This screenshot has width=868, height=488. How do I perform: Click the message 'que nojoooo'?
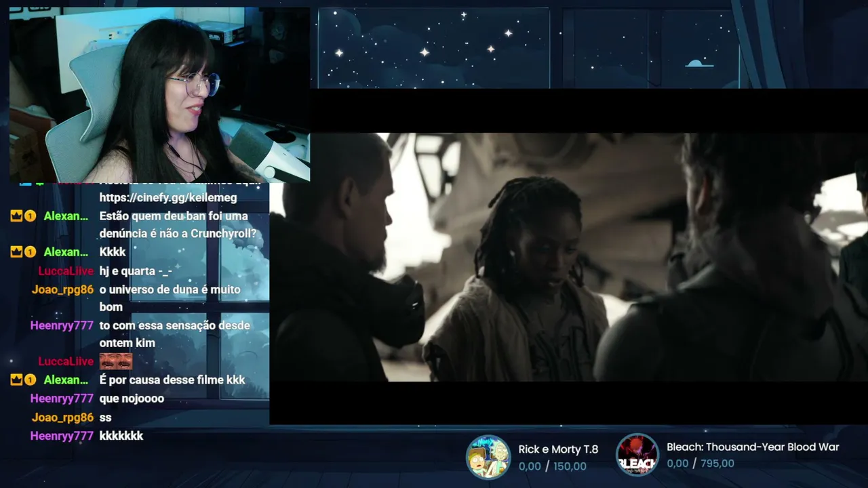pyautogui.click(x=132, y=399)
